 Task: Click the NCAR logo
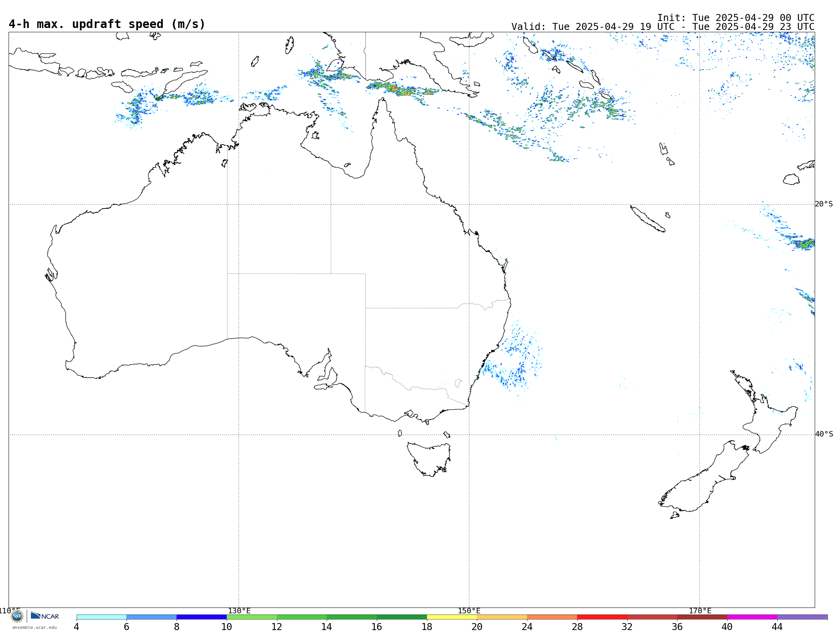point(45,616)
